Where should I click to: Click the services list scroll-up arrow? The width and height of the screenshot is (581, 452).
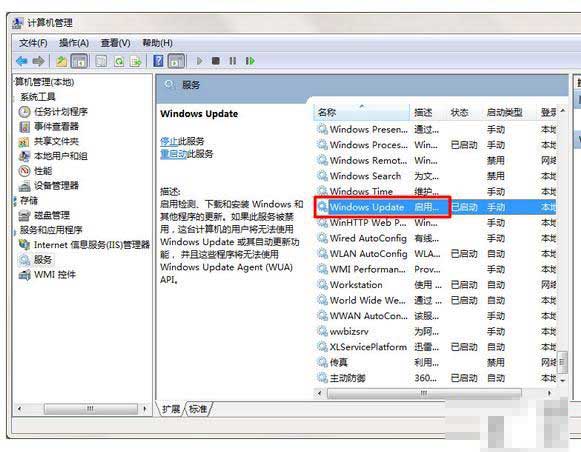click(563, 111)
